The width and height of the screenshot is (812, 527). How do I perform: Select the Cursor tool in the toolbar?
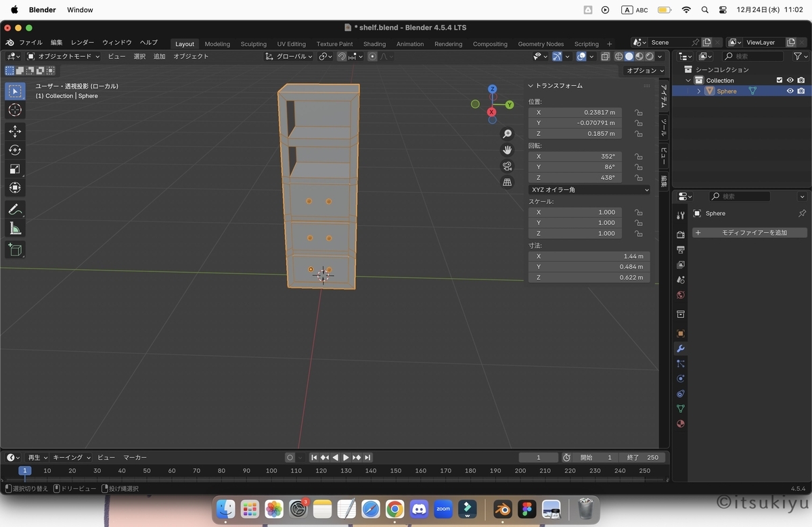15,110
